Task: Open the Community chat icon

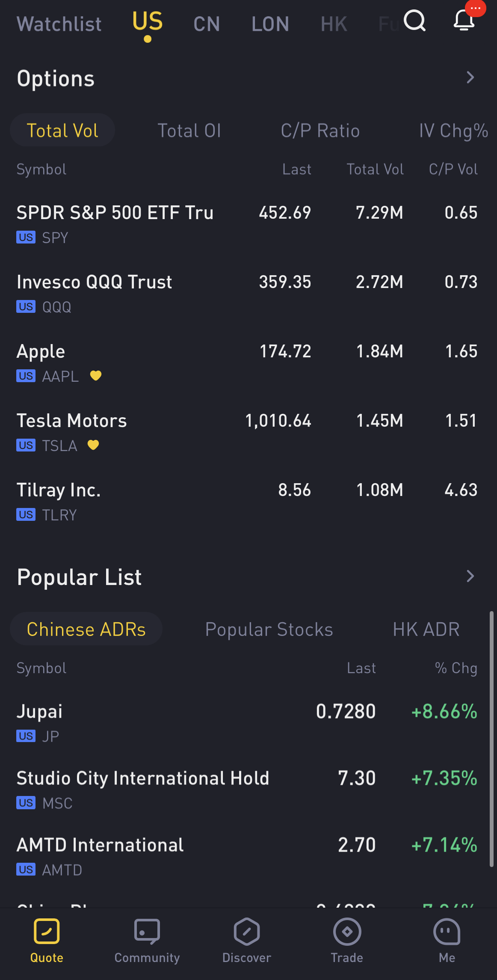Action: [147, 931]
